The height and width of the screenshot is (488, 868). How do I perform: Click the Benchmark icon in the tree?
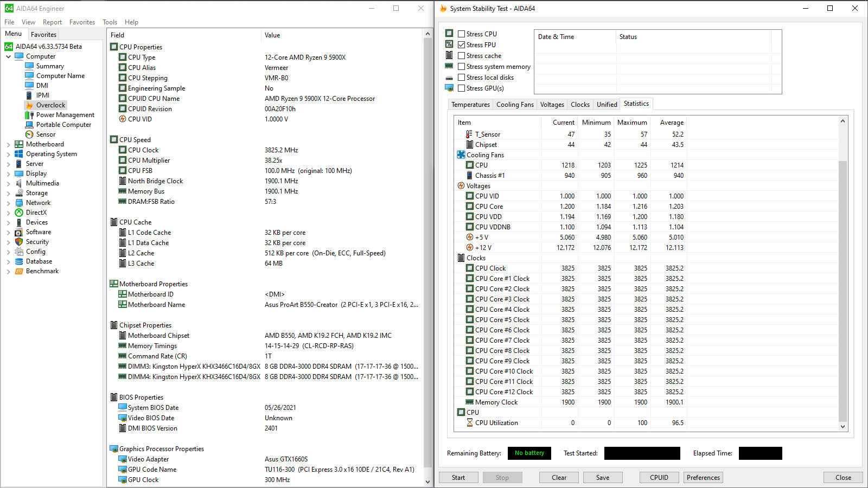click(x=19, y=271)
